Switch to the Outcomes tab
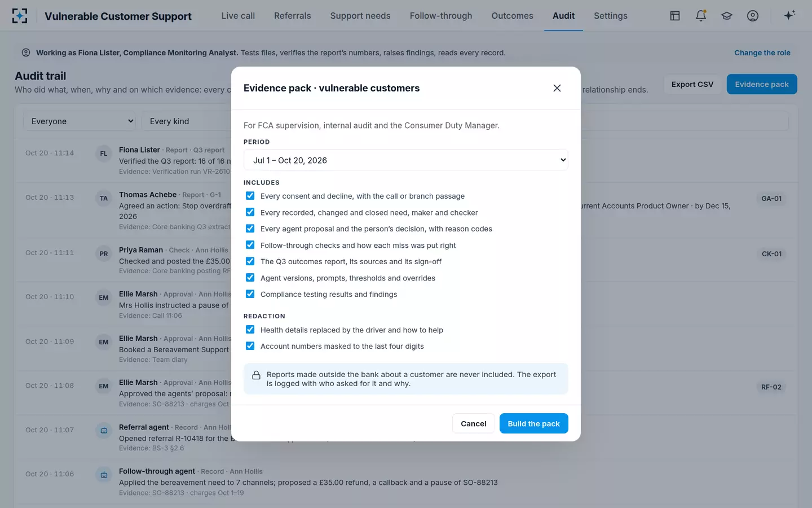 (512, 16)
